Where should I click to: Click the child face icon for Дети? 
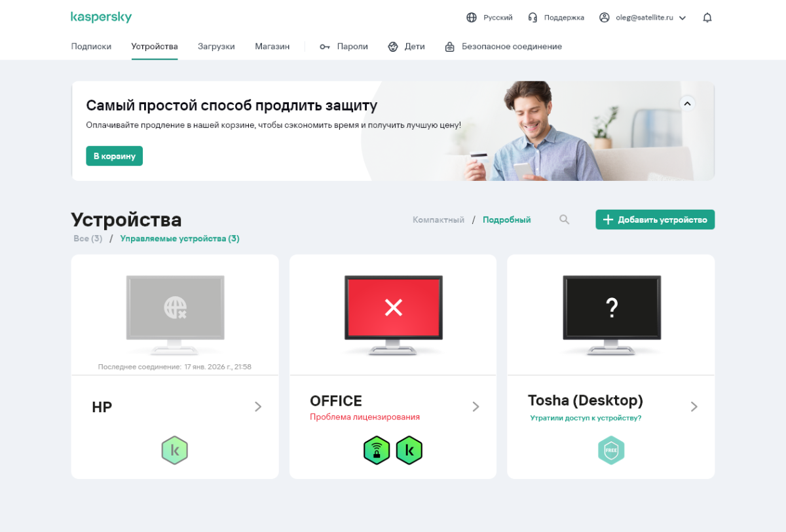tap(393, 47)
